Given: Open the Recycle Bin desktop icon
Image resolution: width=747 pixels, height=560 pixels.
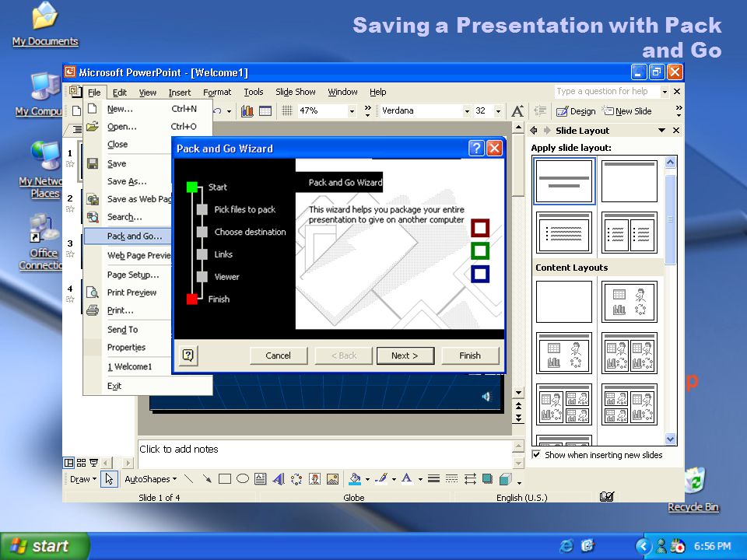Looking at the screenshot, I should (x=693, y=489).
